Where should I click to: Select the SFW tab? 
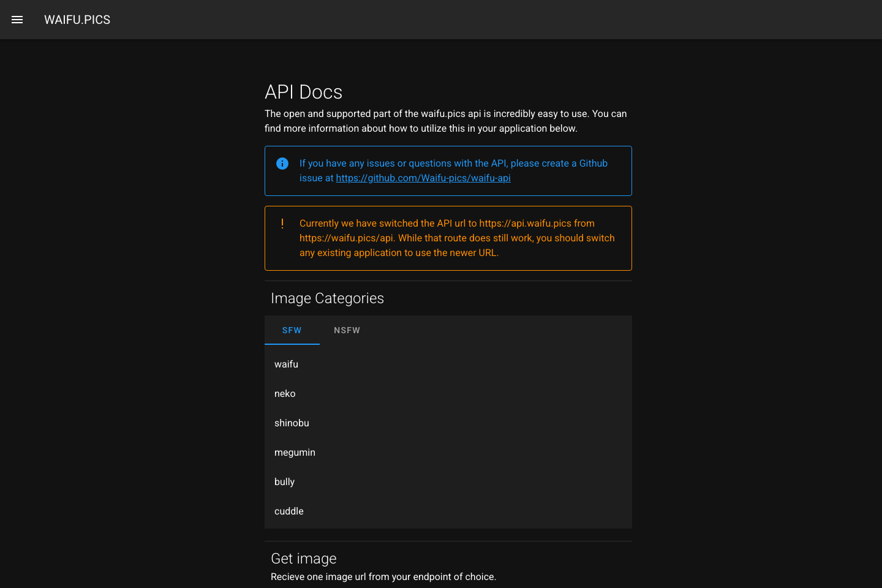(292, 330)
